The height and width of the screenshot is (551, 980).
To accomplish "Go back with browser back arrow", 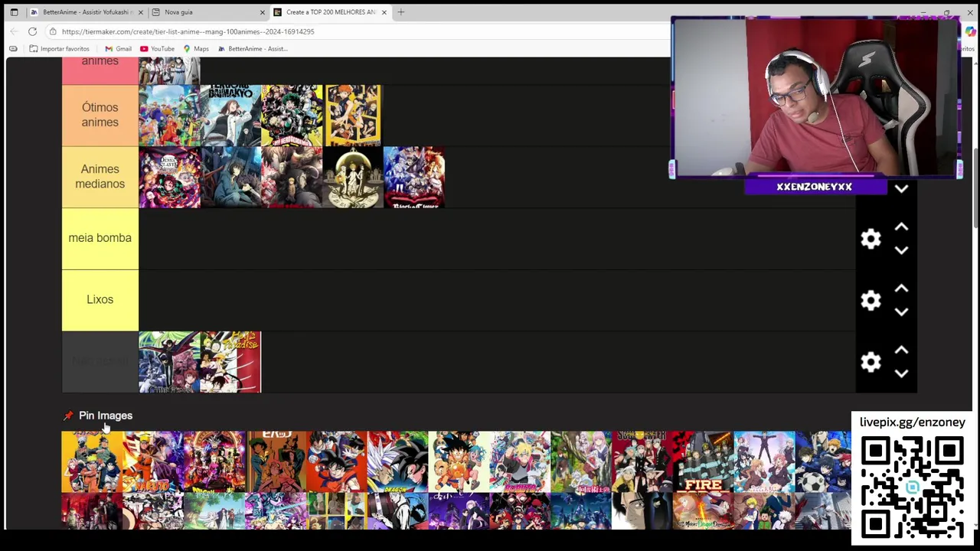I will click(13, 31).
